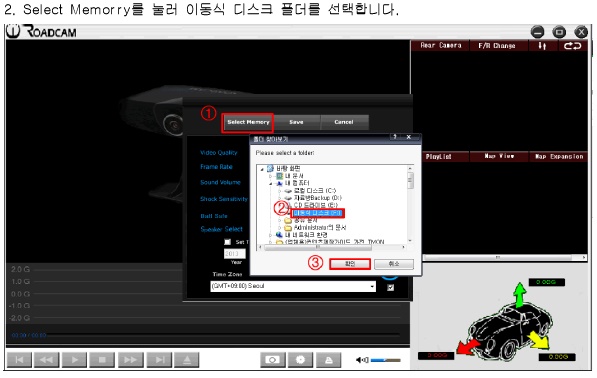Screen dimensions: 597x378
Task: Take a snapshot with the camera icon
Action: tap(273, 360)
